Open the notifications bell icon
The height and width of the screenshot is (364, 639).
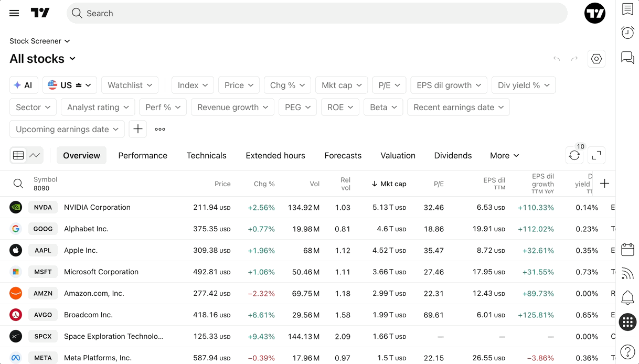[x=627, y=297]
